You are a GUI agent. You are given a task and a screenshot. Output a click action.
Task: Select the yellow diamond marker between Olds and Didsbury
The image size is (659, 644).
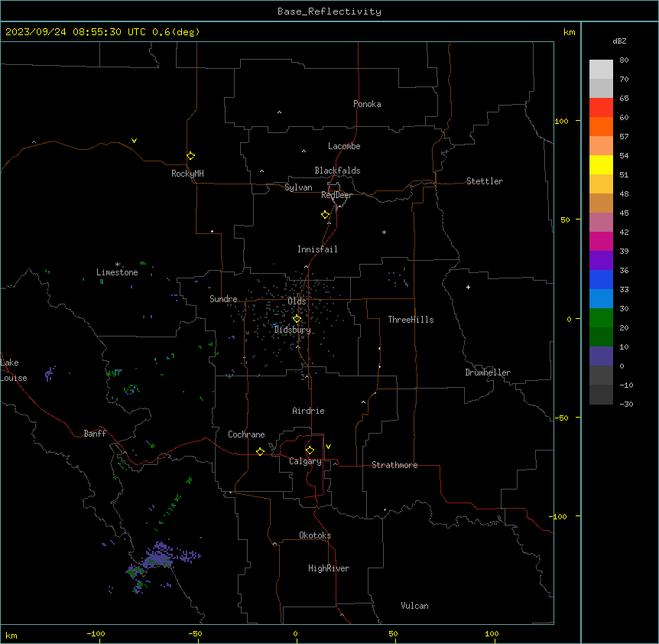tap(297, 319)
